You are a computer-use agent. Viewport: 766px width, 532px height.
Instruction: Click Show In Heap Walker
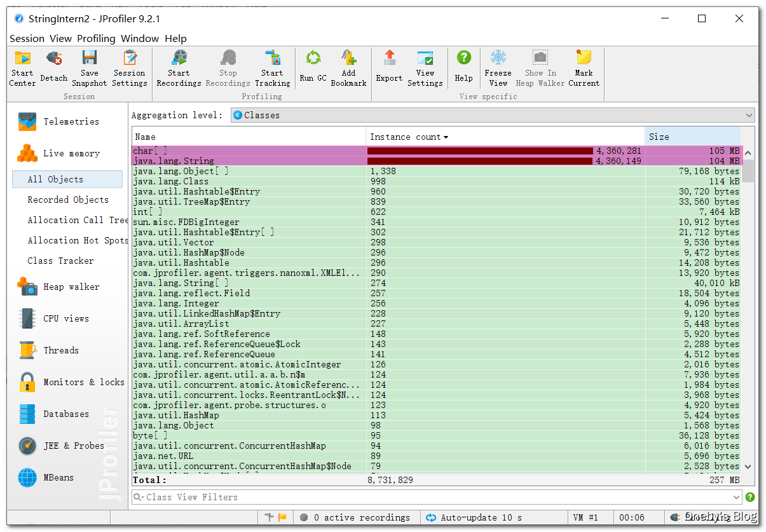click(540, 69)
